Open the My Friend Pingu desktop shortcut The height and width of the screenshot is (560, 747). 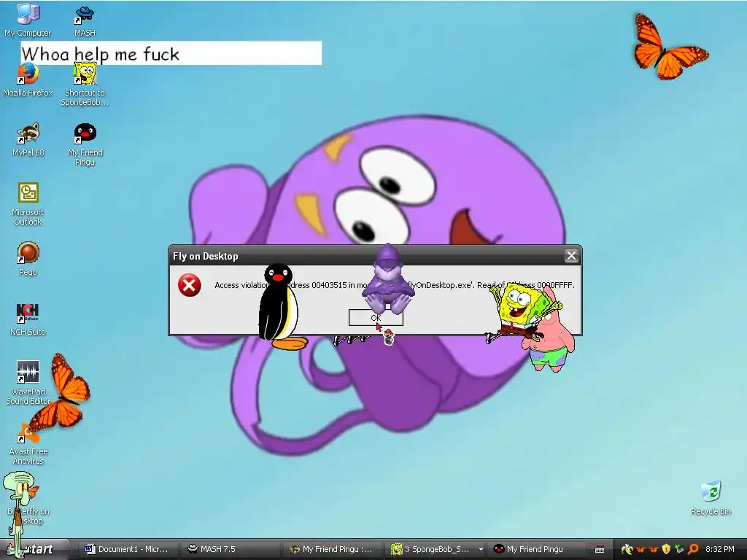click(85, 145)
